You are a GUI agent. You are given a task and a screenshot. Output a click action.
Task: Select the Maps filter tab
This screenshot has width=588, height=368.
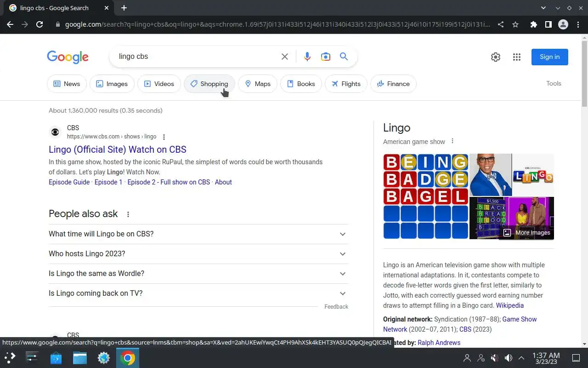pos(257,84)
